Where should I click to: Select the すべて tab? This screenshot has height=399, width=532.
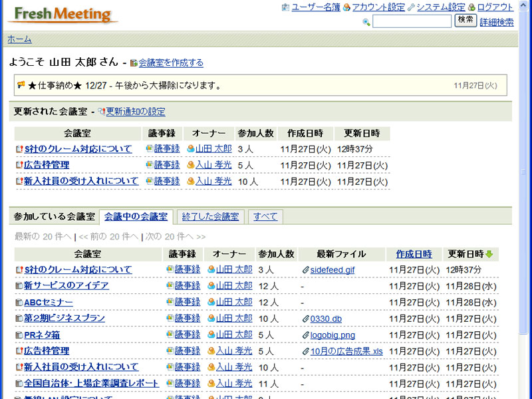(x=265, y=217)
